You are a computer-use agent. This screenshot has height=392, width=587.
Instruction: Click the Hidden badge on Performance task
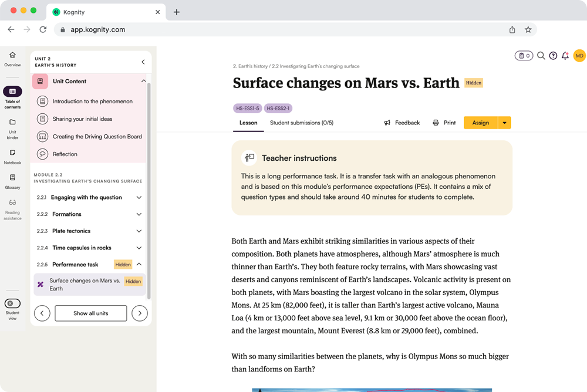tap(123, 264)
